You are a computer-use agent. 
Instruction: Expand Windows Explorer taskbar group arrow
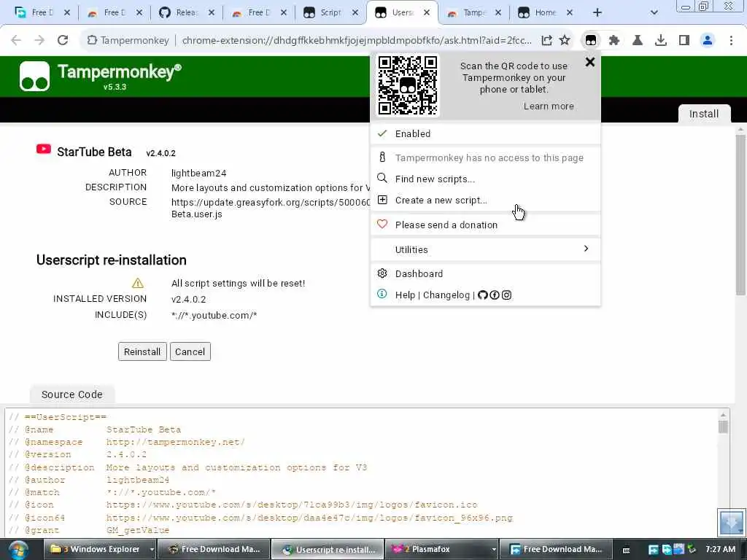pyautogui.click(x=152, y=550)
